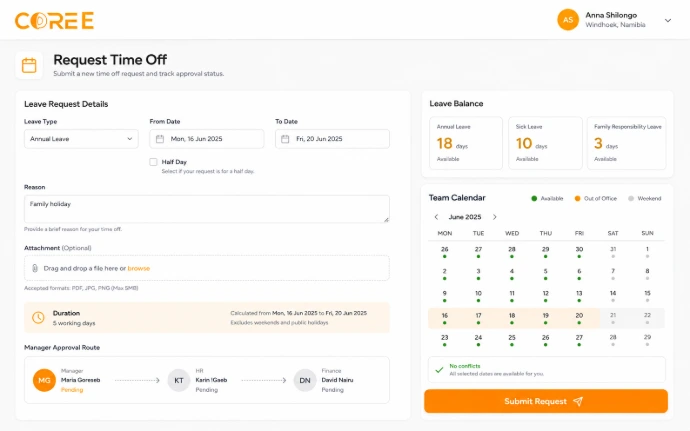Viewport: 690px width, 431px height.
Task: Select June 18 in the calendar
Action: (x=512, y=318)
